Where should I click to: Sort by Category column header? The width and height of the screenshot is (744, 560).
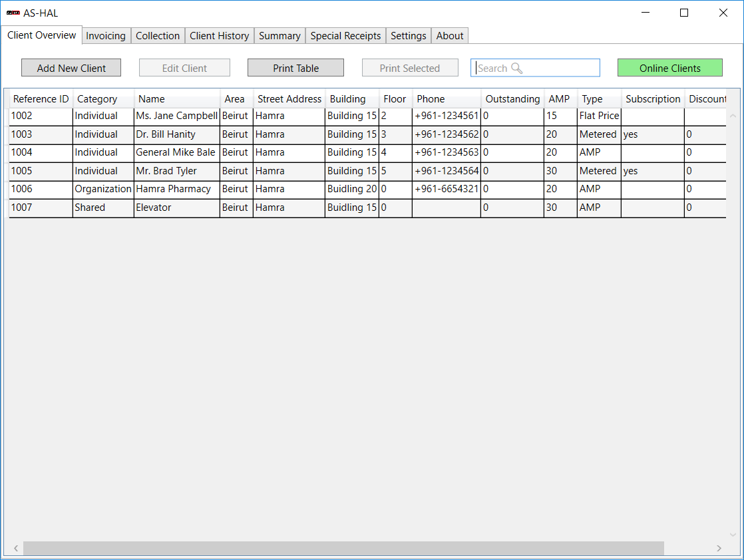coord(103,99)
